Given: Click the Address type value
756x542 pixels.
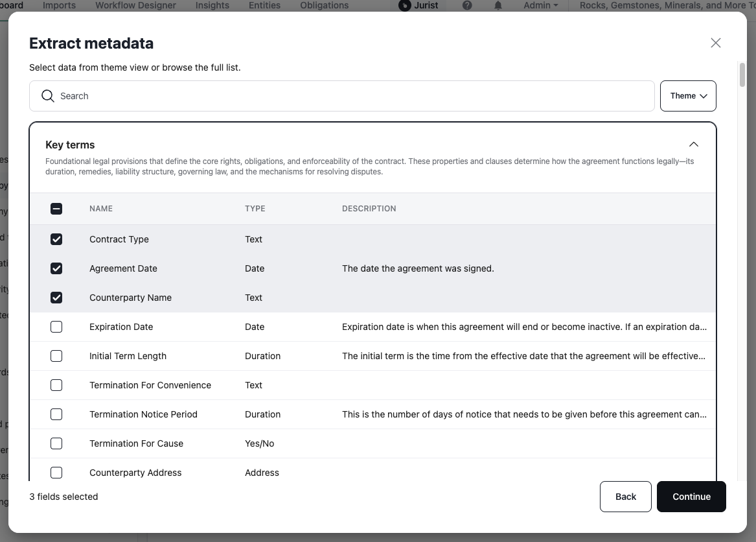Looking at the screenshot, I should tap(262, 473).
